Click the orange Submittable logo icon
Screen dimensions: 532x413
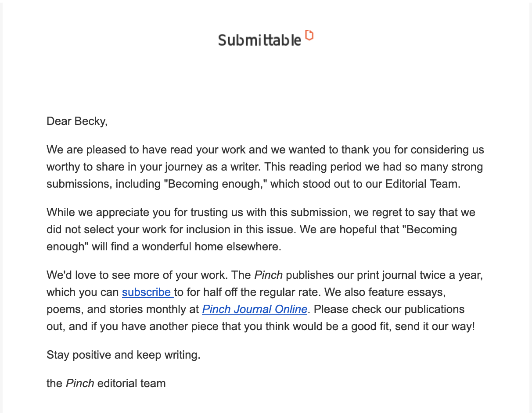[309, 35]
